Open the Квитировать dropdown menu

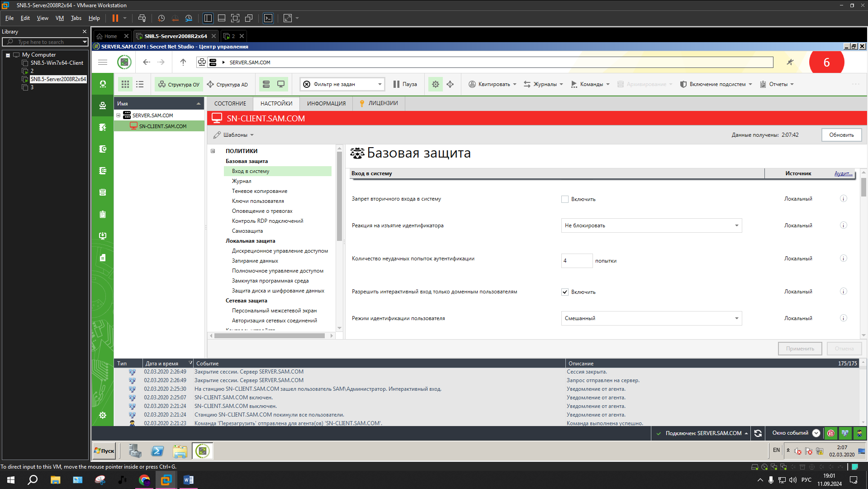coord(493,84)
